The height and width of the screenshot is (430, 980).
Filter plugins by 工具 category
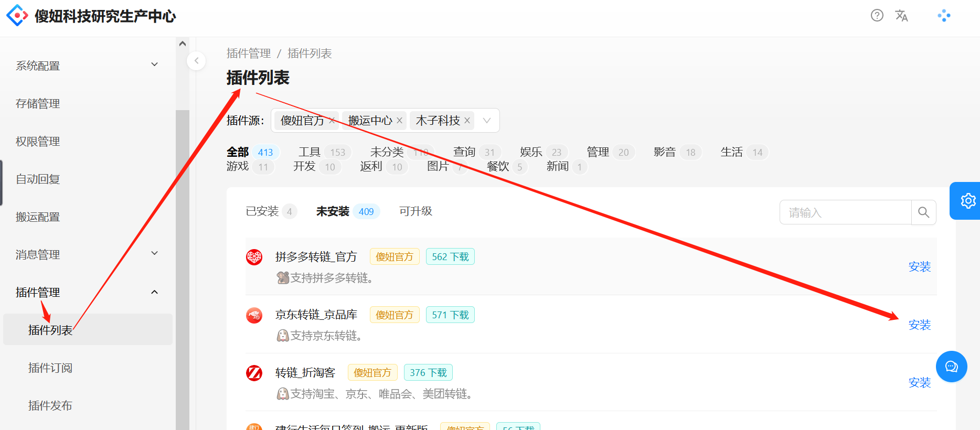(325, 152)
